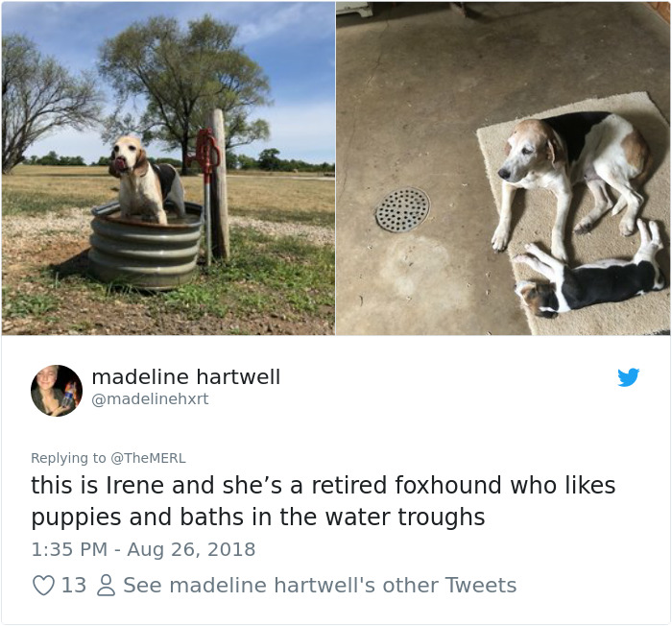Viewport: 672px width, 626px height.
Task: Click the Replying to label
Action: (x=68, y=458)
